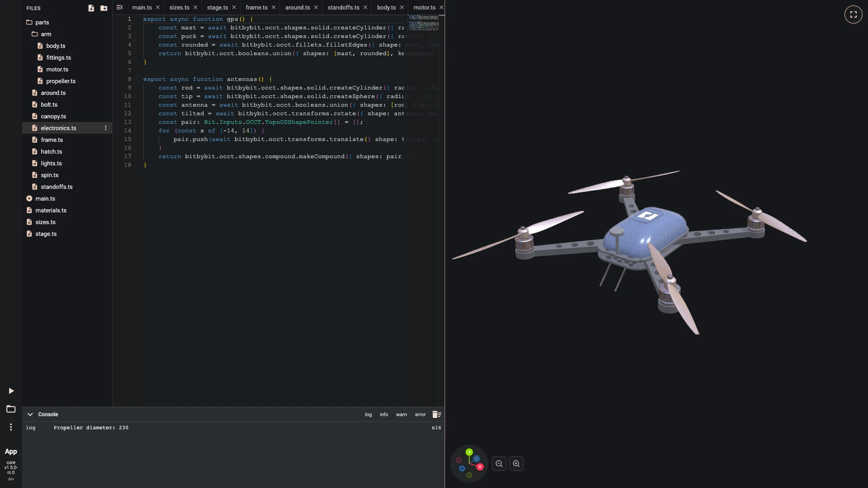Click the code minimap preview
Viewport: 868px width, 488px height.
pos(423,22)
